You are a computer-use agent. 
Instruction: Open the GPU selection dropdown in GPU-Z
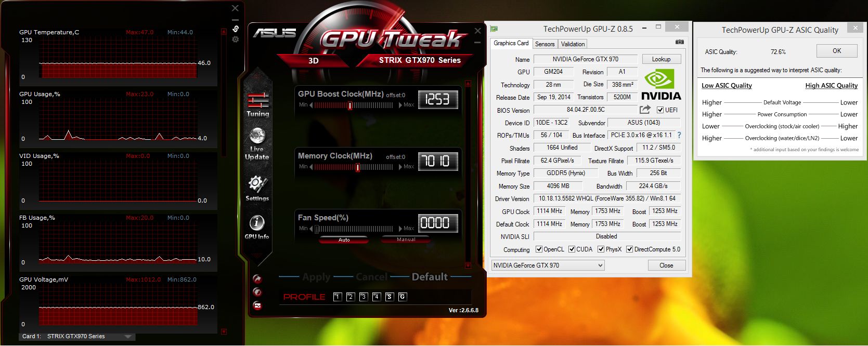click(548, 265)
